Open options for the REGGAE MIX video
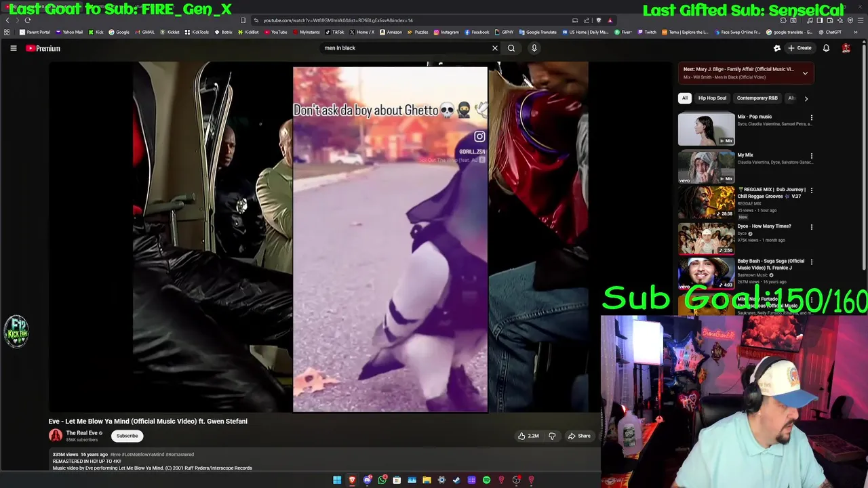868x488 pixels. 811,190
